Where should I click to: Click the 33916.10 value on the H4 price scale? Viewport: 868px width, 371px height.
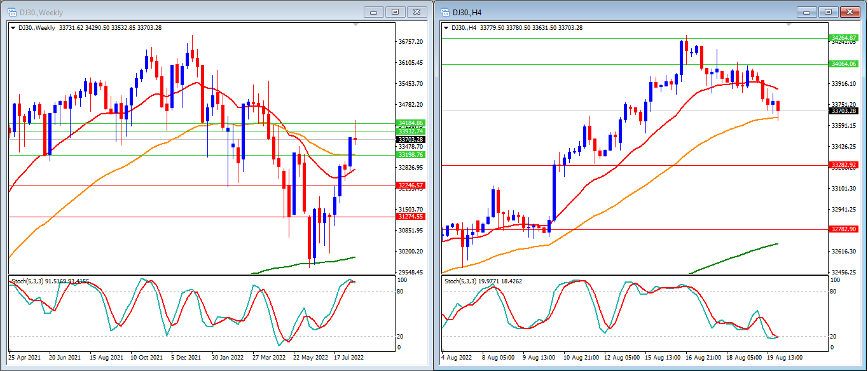(845, 84)
